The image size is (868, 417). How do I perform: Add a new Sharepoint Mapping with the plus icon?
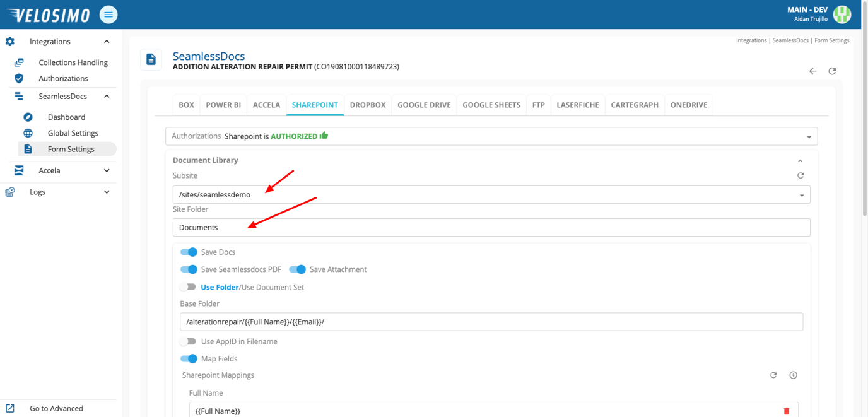click(x=793, y=375)
